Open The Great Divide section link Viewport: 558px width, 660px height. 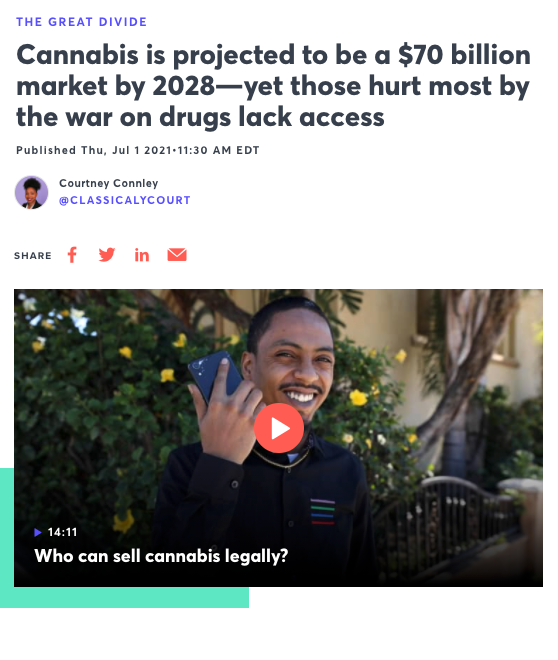82,22
